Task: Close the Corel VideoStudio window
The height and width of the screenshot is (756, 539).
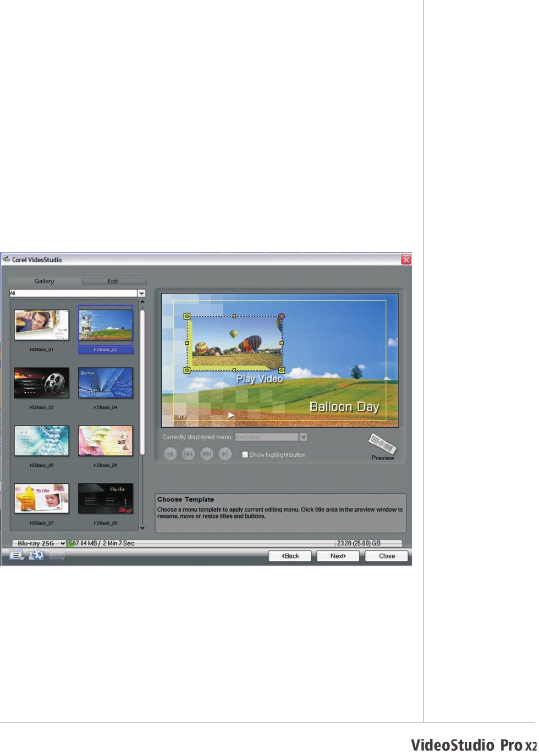Action: pos(406,260)
